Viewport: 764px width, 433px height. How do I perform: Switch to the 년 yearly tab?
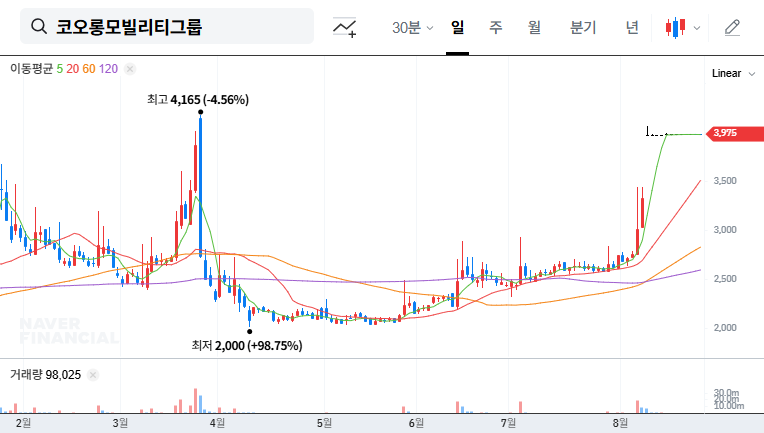pos(632,27)
